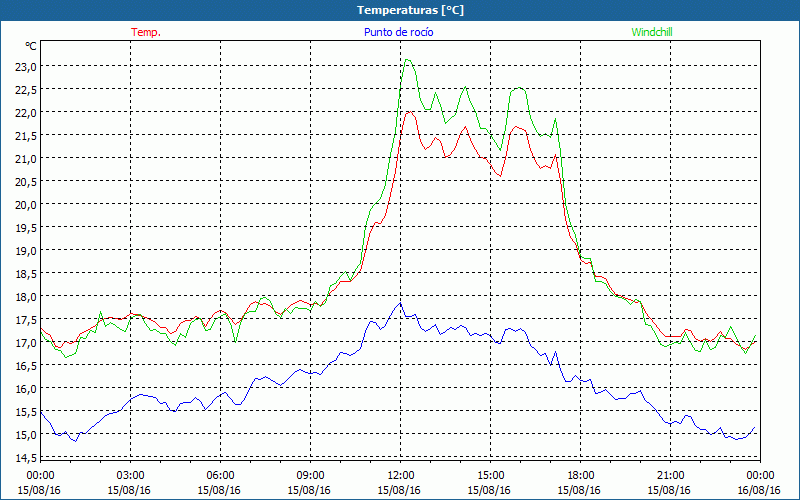The height and width of the screenshot is (500, 800).
Task: Select the green Windchill legend label
Action: (652, 32)
